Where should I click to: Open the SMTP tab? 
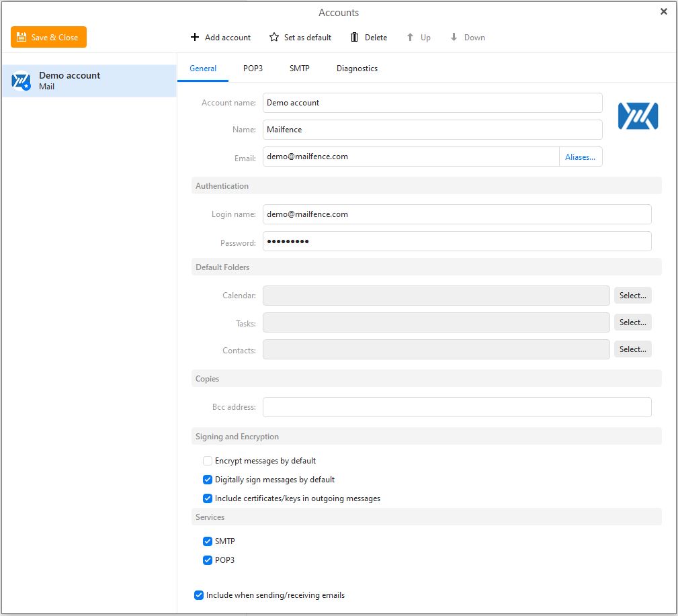click(300, 69)
